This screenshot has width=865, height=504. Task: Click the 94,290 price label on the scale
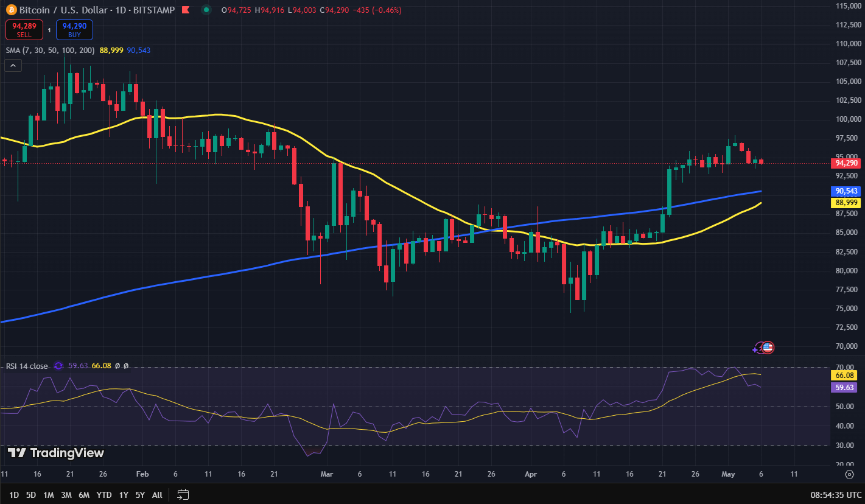[x=846, y=163]
